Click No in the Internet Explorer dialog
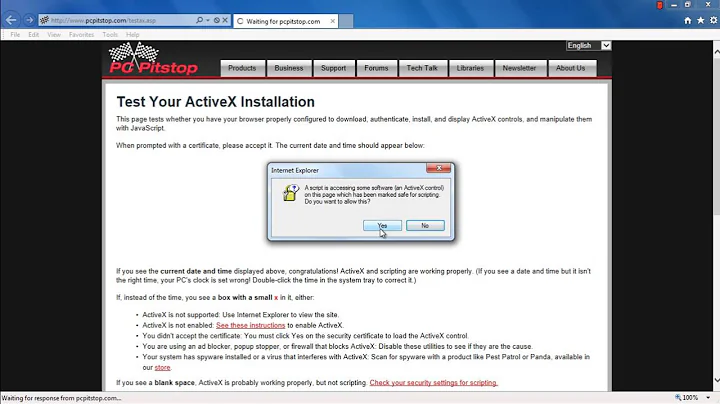 (425, 225)
